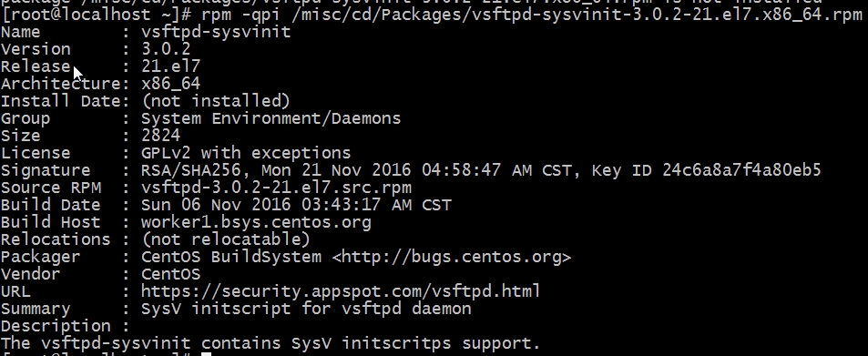Click the release value 21.el7
This screenshot has width=868, height=356.
(170, 66)
